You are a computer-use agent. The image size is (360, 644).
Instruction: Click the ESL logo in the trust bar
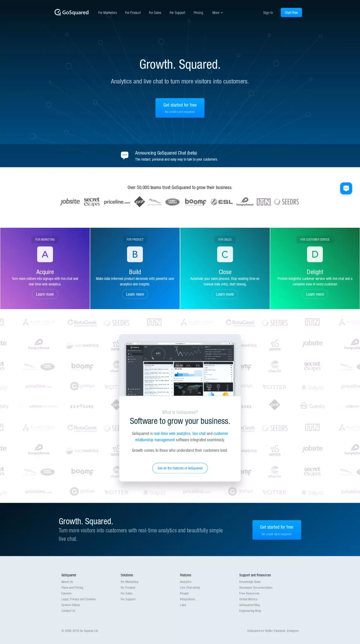pyautogui.click(x=222, y=202)
